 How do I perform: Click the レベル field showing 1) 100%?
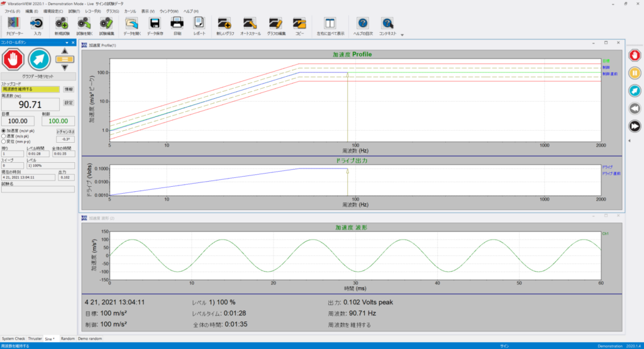50,165
